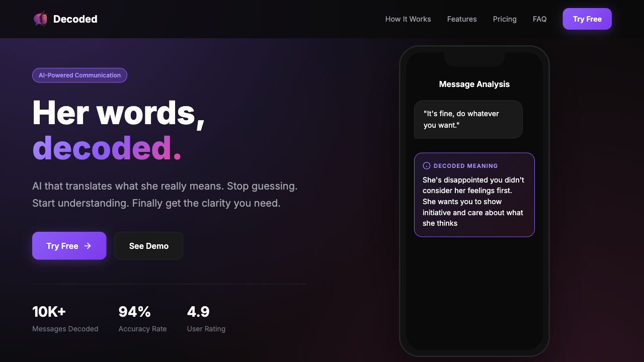Select the message bubble saying It's fine

pyautogui.click(x=468, y=119)
